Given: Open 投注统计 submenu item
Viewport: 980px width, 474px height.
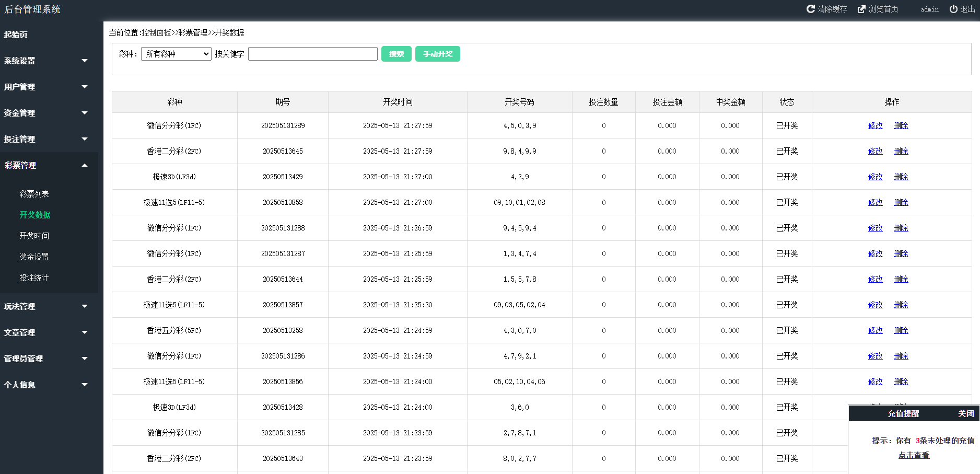Looking at the screenshot, I should (34, 278).
